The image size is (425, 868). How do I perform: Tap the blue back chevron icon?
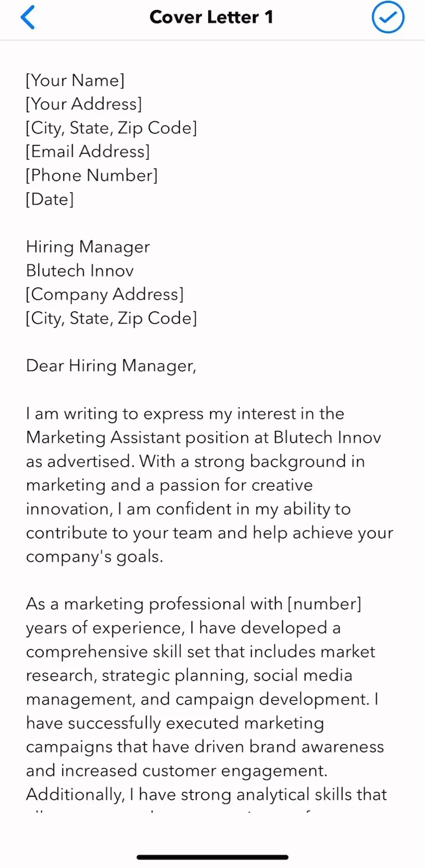point(28,17)
